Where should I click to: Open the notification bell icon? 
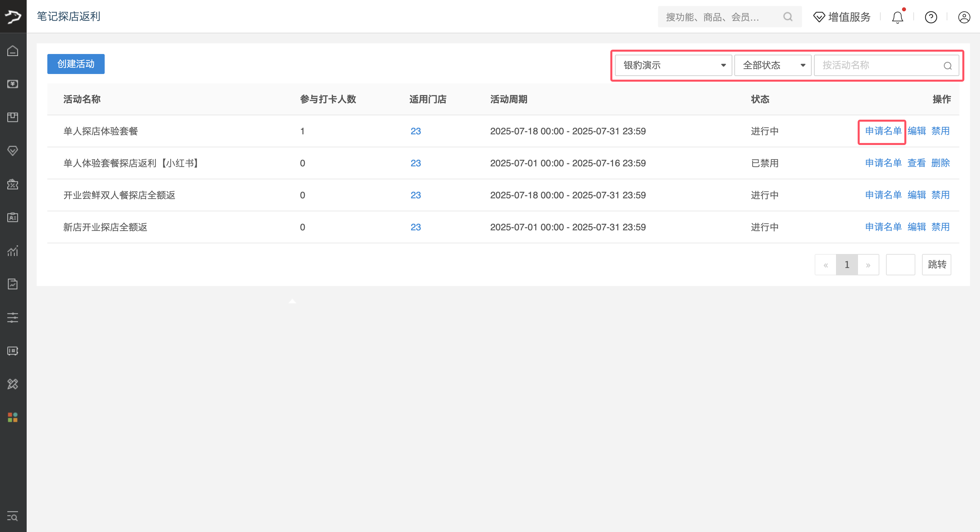click(898, 17)
